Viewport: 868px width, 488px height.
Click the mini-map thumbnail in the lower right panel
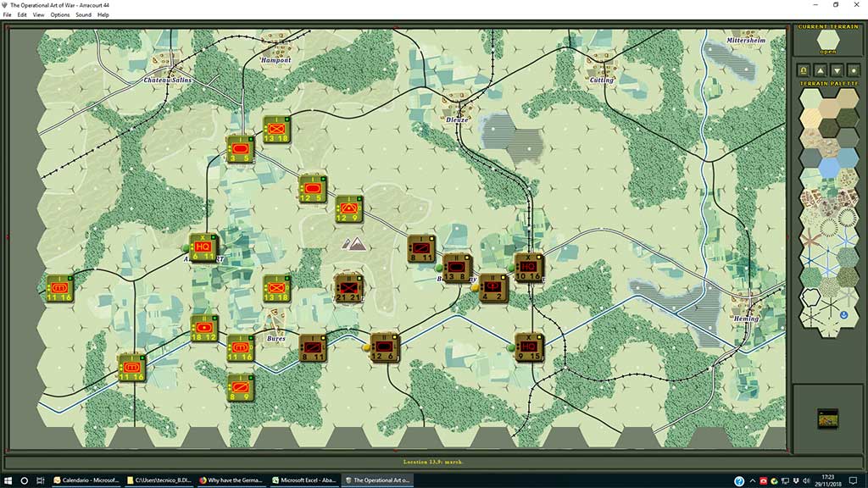tap(828, 419)
